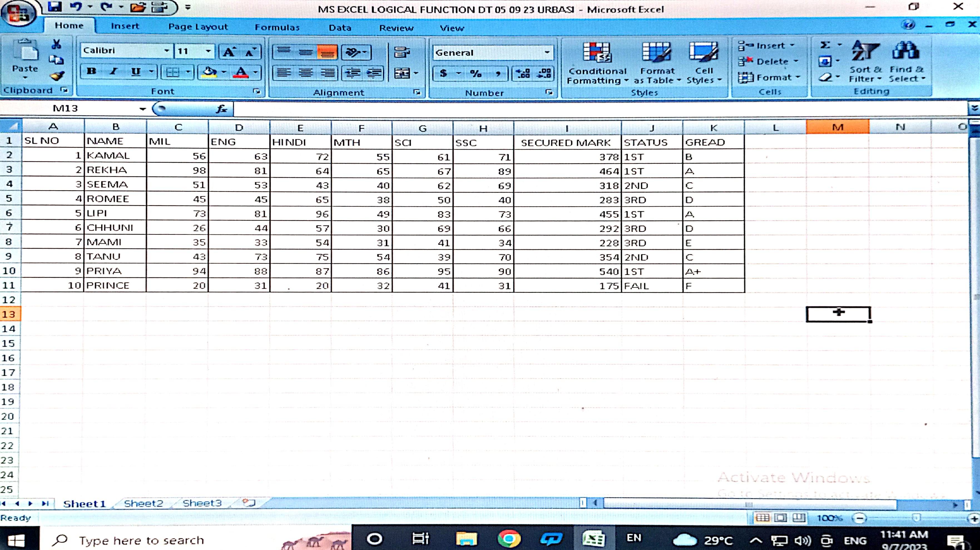Image resolution: width=980 pixels, height=550 pixels.
Task: Click the Merge and Center icon
Action: (x=402, y=73)
